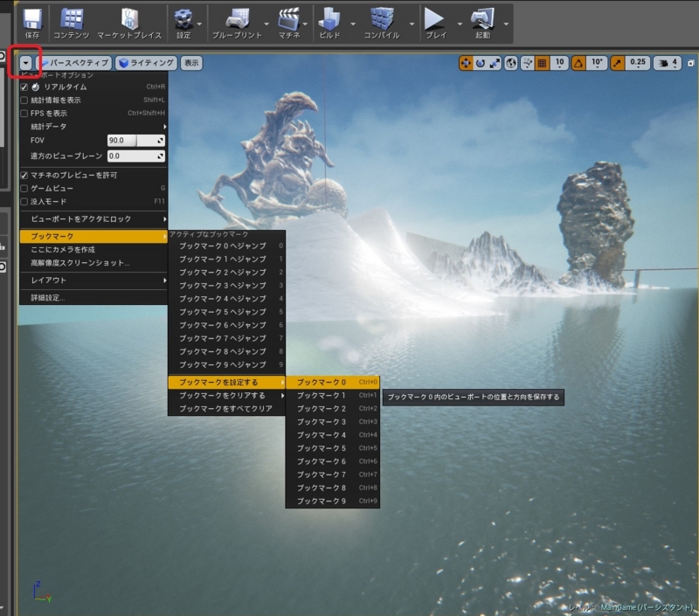The width and height of the screenshot is (699, 616).
Task: Open rotation snap value 10° dropdown
Action: point(597,63)
